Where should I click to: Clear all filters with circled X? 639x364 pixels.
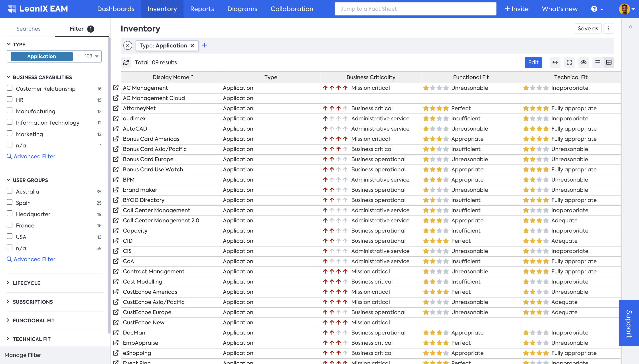(128, 45)
